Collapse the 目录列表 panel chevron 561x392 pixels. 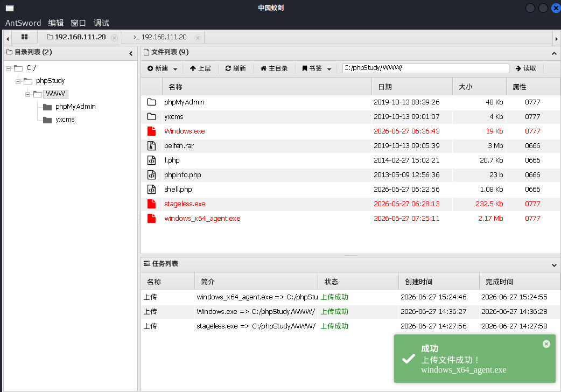[131, 53]
